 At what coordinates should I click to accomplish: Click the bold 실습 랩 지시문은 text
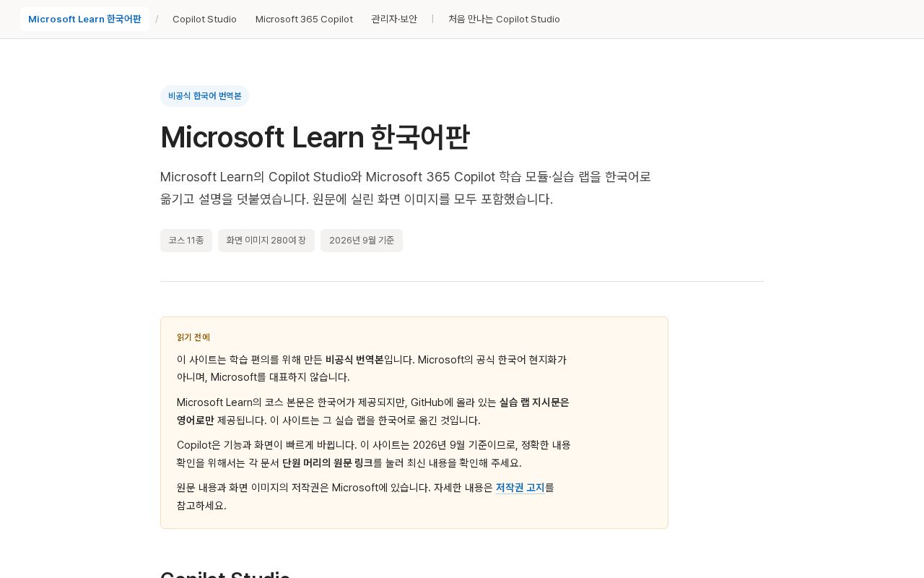tap(534, 402)
